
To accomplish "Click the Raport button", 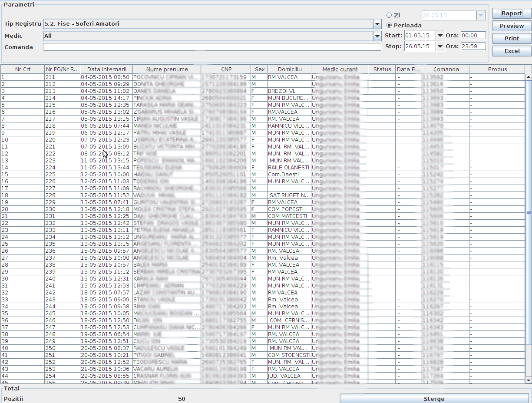I will point(512,13).
